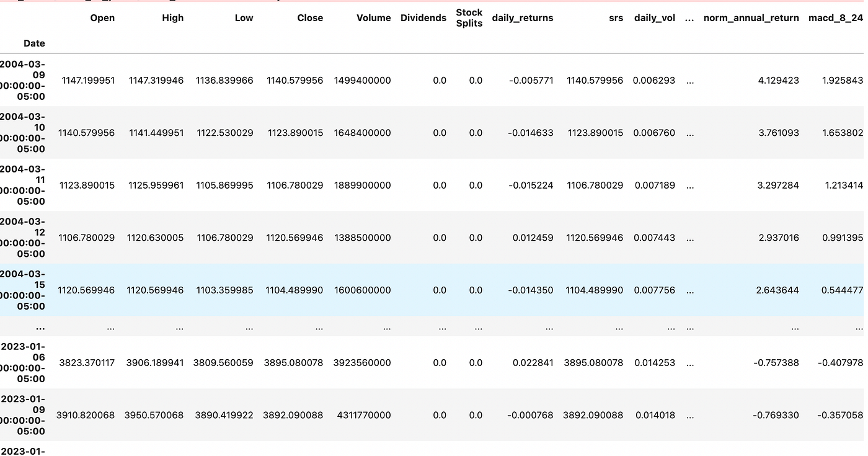This screenshot has width=868, height=456.
Task: Click the Open column header
Action: pos(102,18)
